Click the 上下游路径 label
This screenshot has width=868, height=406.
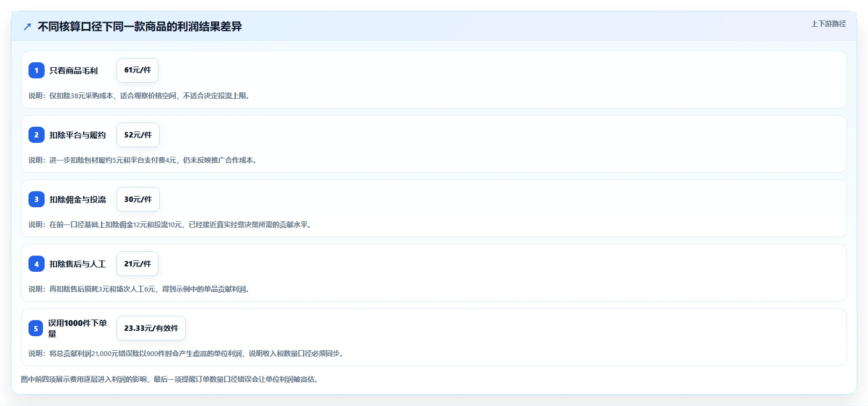[x=828, y=24]
